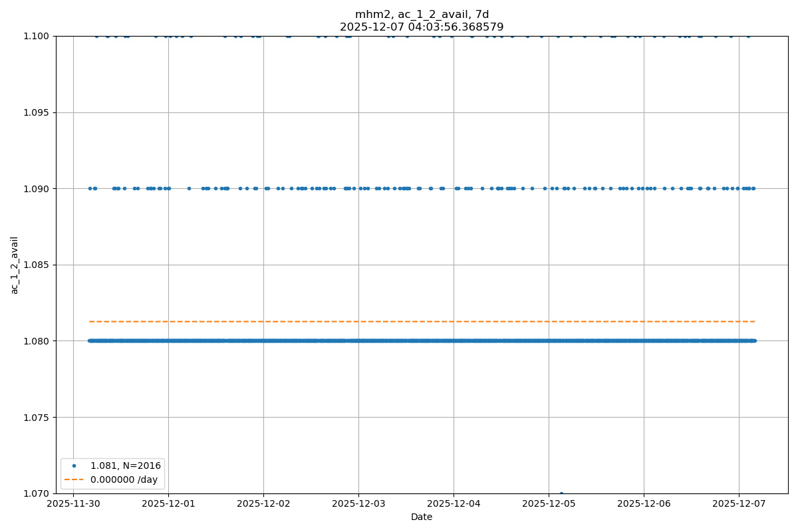Click the 2025-12-03 x-axis tick label

point(358,504)
